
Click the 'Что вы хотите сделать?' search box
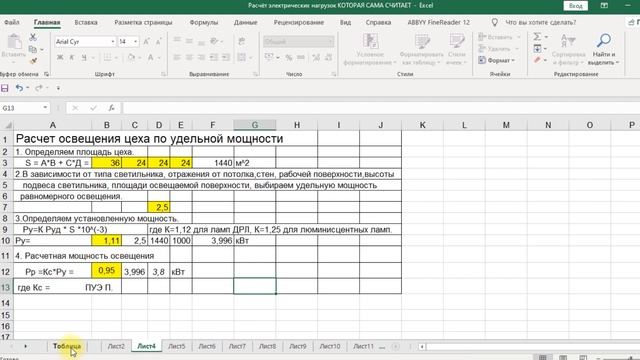pyautogui.click(x=540, y=22)
